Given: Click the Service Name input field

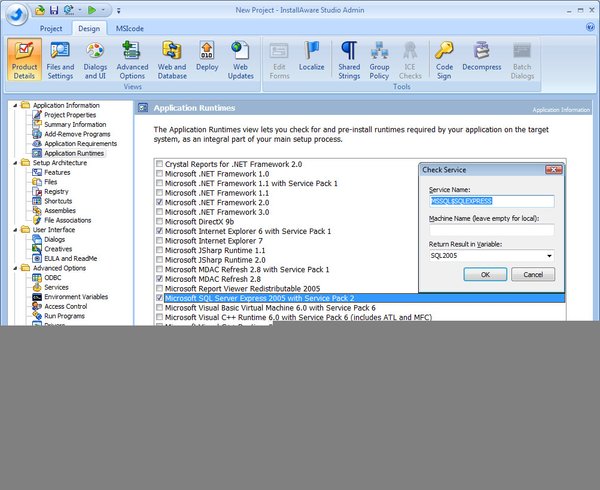Looking at the screenshot, I should pos(492,201).
